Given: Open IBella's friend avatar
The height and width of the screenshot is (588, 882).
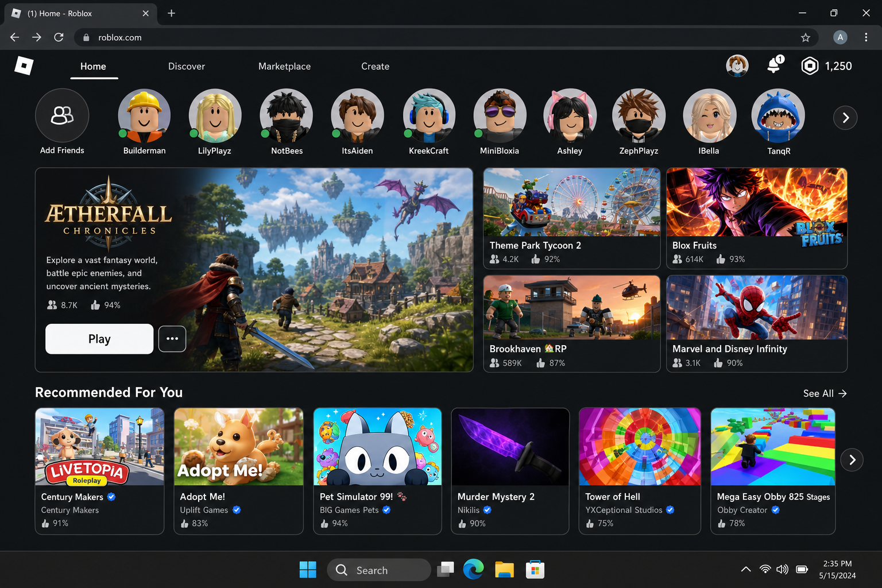Looking at the screenshot, I should (x=709, y=115).
